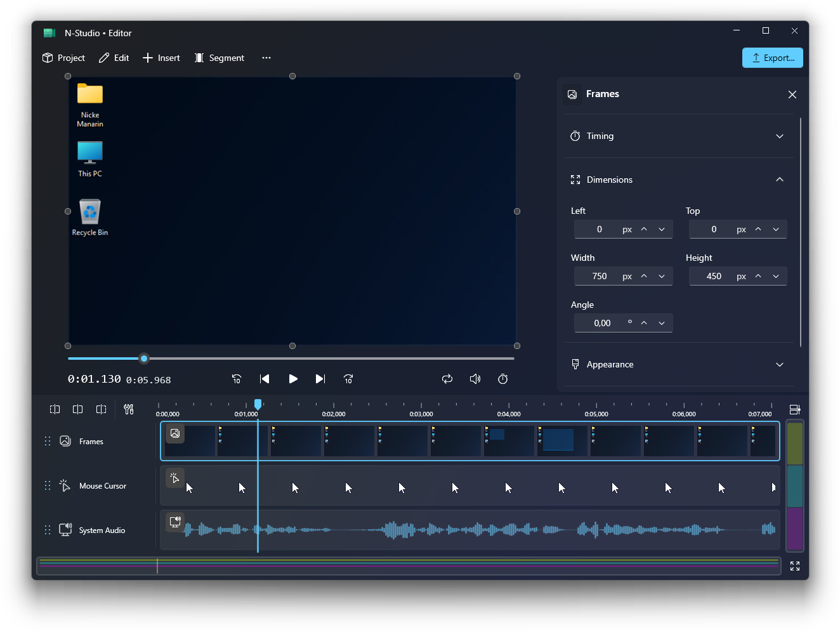Click the Export button

tap(773, 58)
